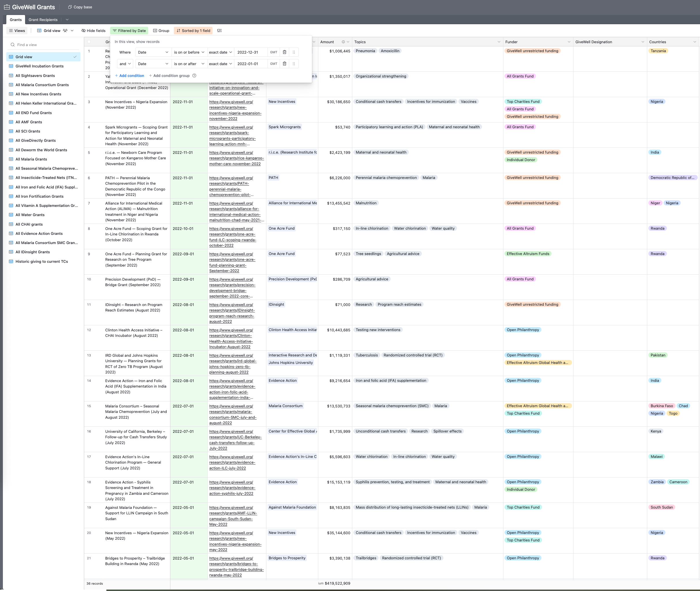
Task: Edit the 2022-12-31 date value field
Action: [251, 52]
